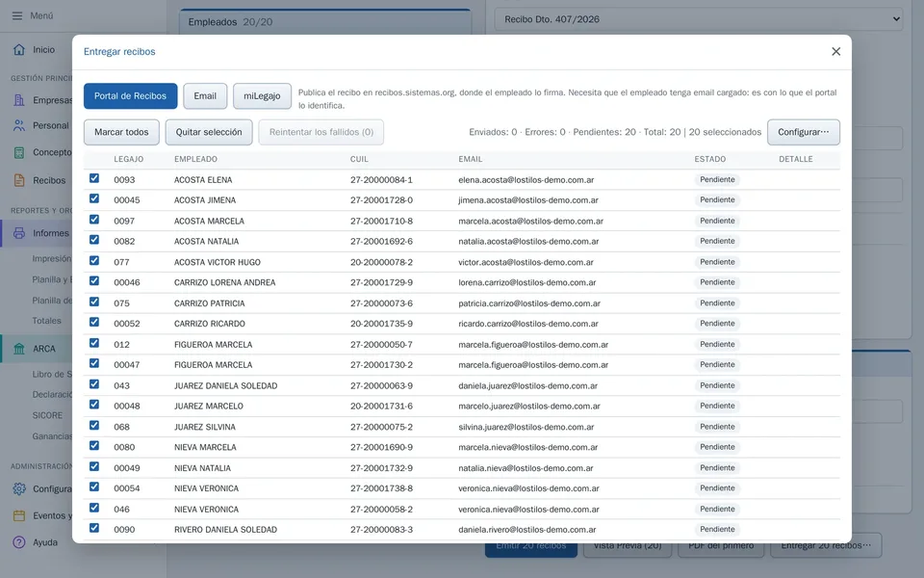Screen dimensions: 924x578
Task: Click legajo number 00046
Action: coord(127,282)
